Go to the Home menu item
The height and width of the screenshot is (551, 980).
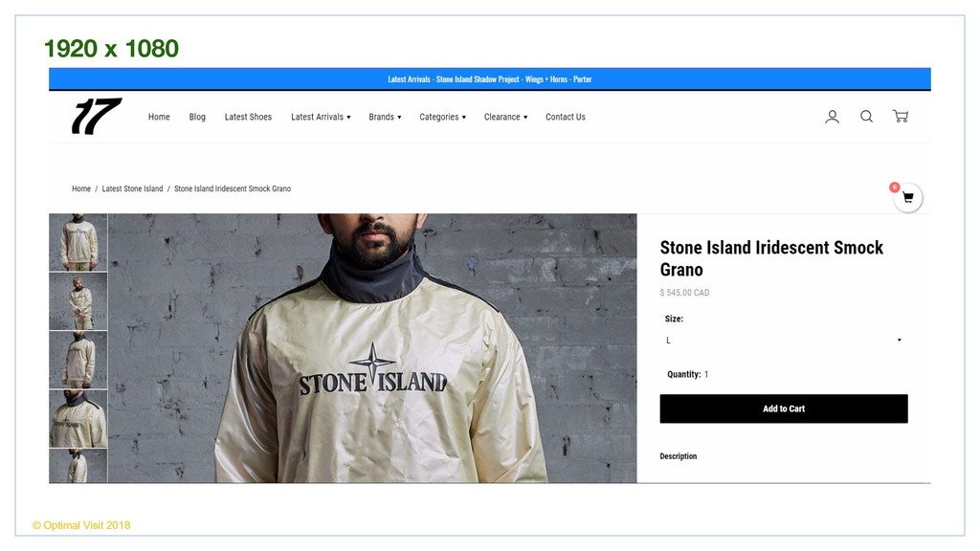tap(159, 117)
